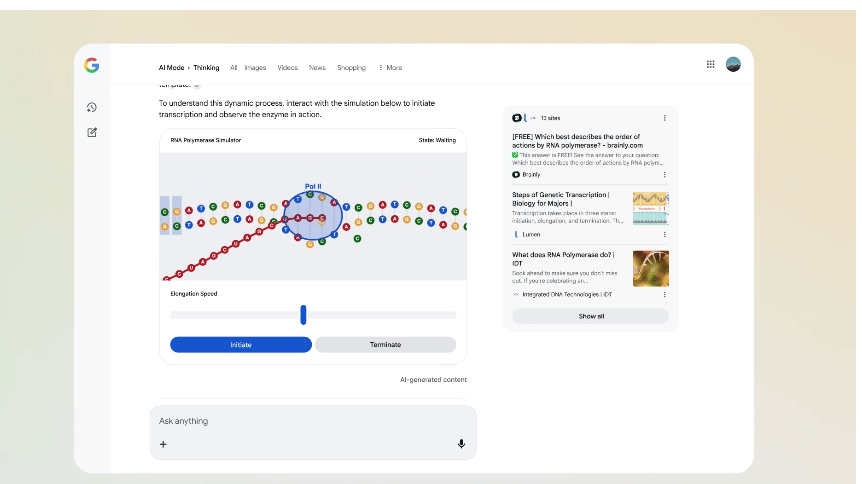The width and height of the screenshot is (862, 484).
Task: Open options for the 13 sites panel
Action: [665, 118]
